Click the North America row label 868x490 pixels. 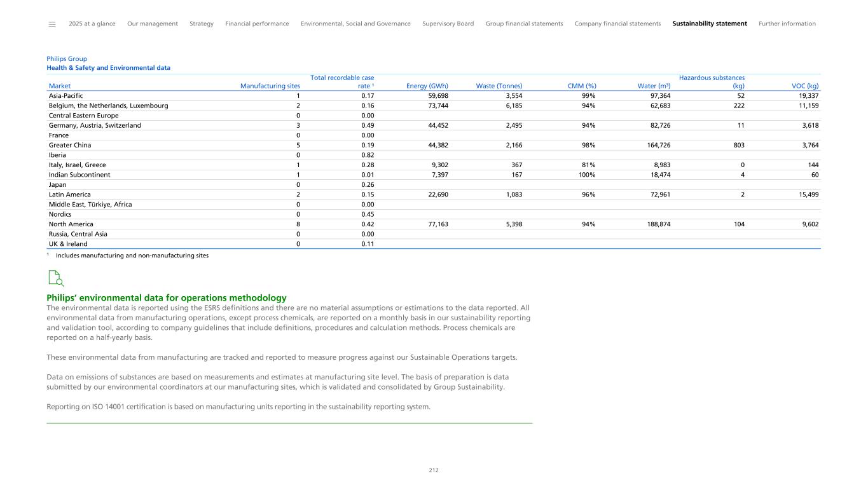[x=71, y=224]
